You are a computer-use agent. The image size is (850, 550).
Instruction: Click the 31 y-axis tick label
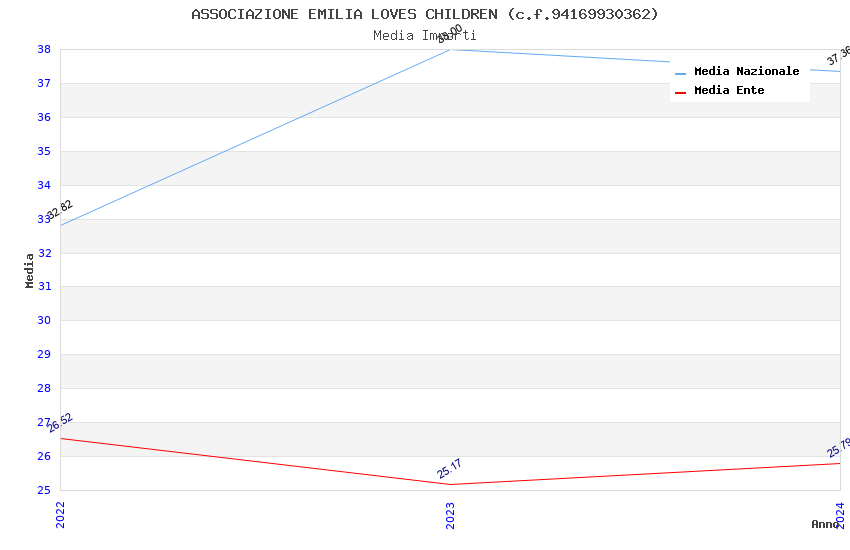[x=44, y=286]
